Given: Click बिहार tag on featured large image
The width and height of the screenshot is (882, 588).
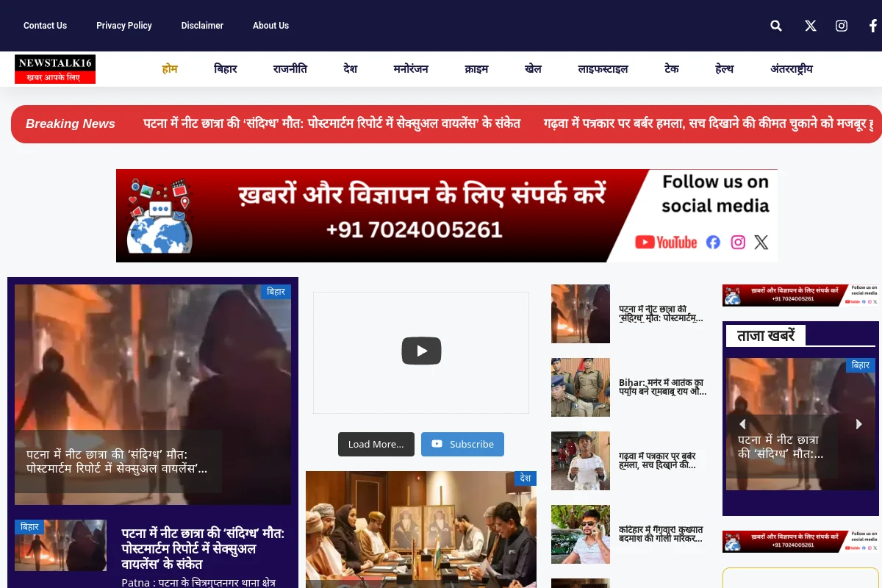Looking at the screenshot, I should click(276, 292).
